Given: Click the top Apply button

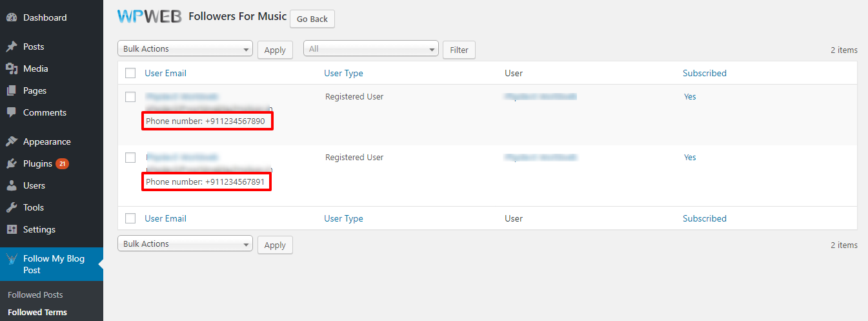Looking at the screenshot, I should pyautogui.click(x=275, y=50).
